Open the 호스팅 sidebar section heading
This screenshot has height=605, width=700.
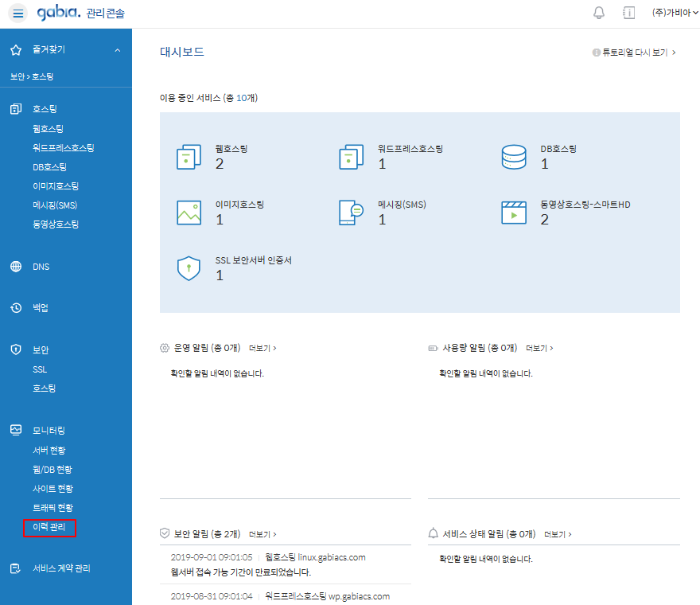[45, 108]
